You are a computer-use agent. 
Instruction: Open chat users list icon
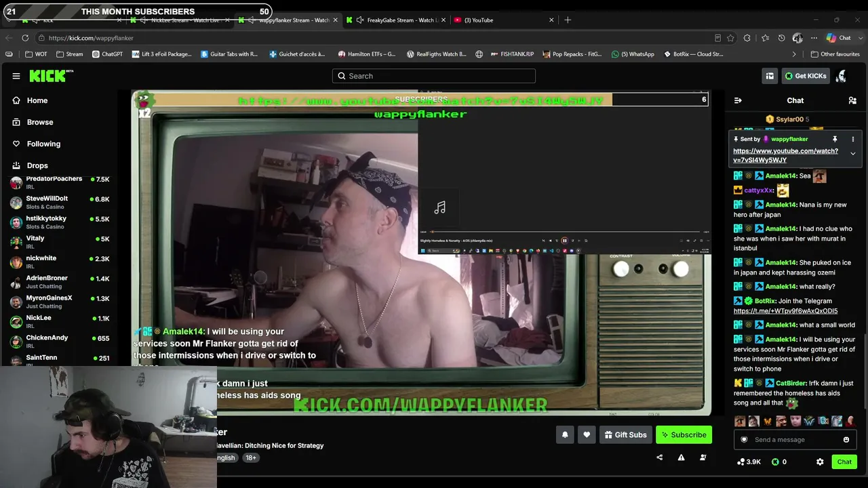tap(852, 100)
